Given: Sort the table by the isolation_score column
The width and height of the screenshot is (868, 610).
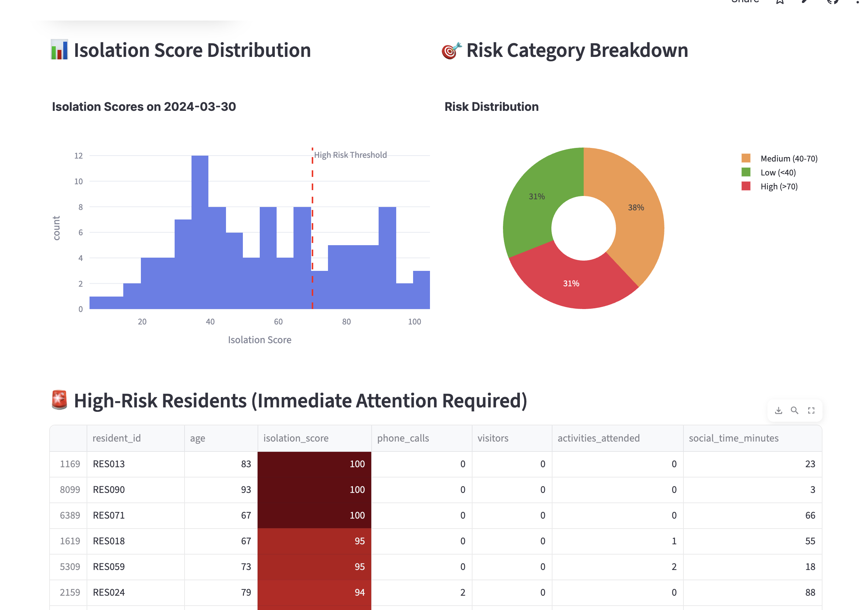Looking at the screenshot, I should (x=295, y=438).
